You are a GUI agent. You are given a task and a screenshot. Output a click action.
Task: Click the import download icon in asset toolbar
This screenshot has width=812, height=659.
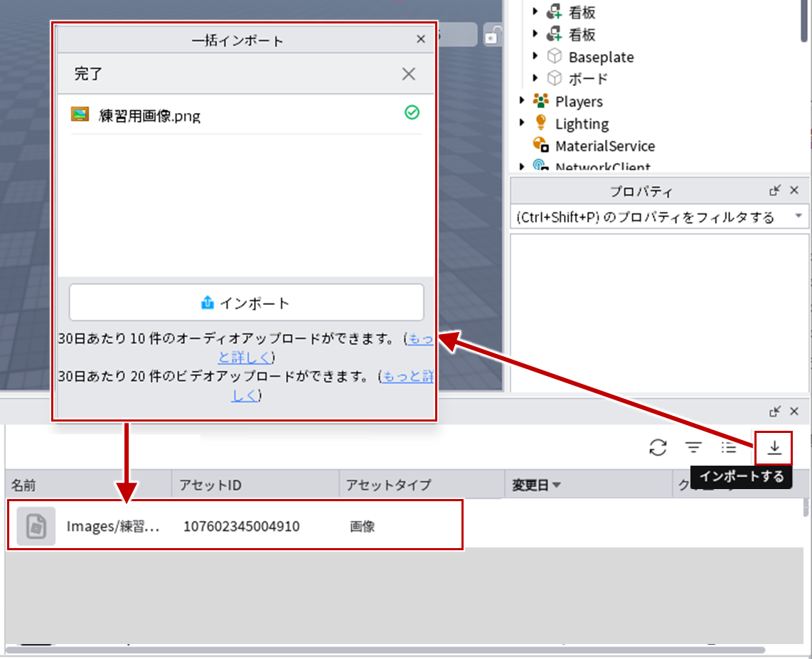(774, 447)
